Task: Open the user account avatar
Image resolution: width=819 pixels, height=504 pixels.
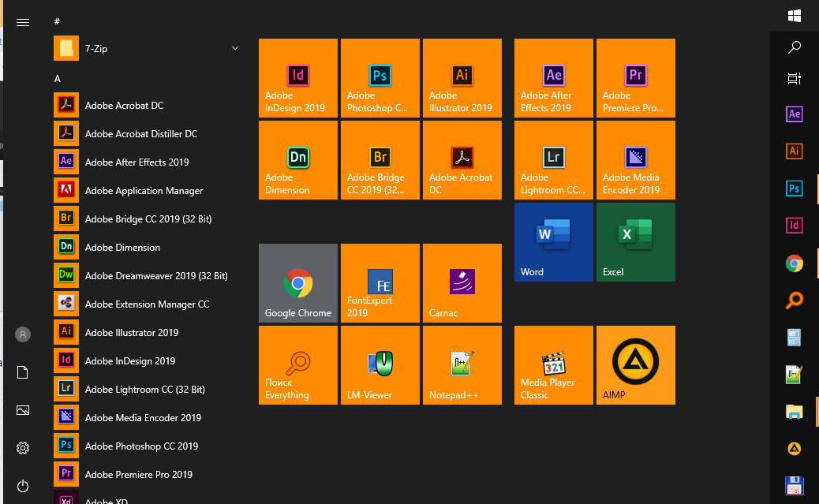Action: tap(23, 334)
